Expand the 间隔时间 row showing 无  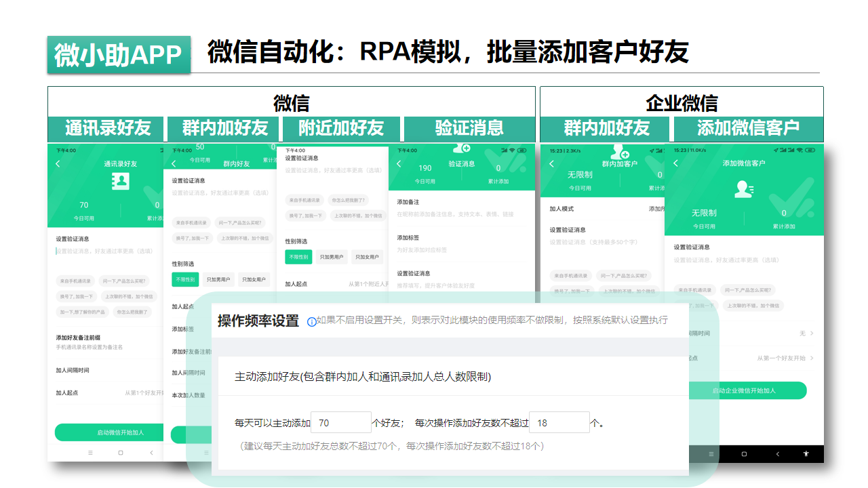coord(807,333)
